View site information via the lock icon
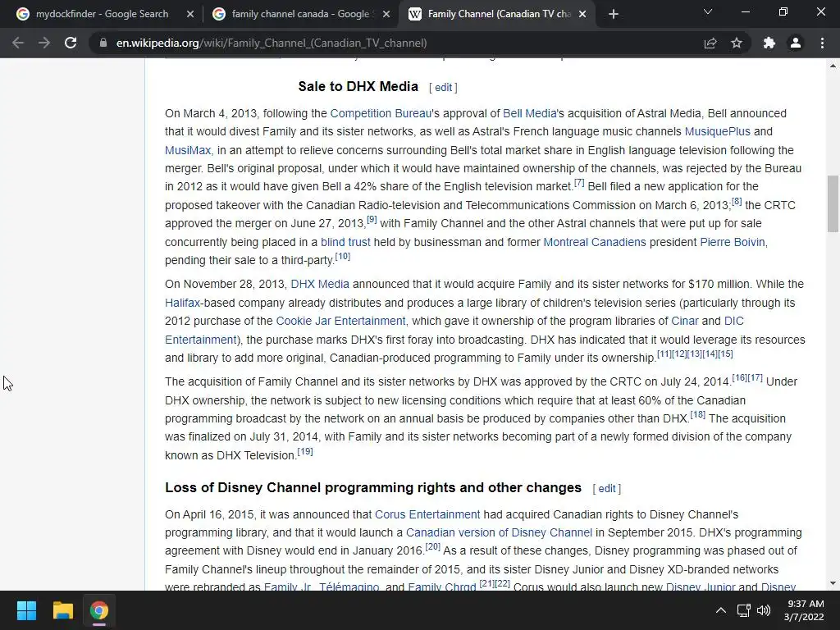 tap(103, 43)
